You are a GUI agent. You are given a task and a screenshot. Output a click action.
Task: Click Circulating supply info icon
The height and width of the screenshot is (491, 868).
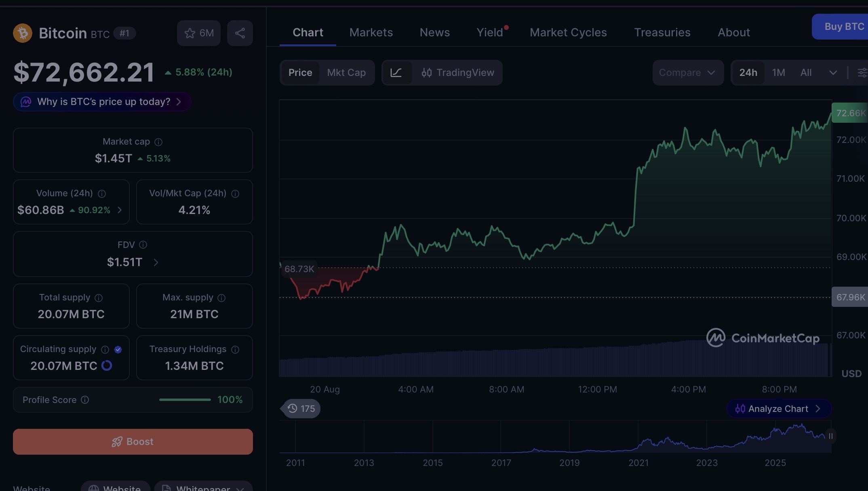coord(105,350)
